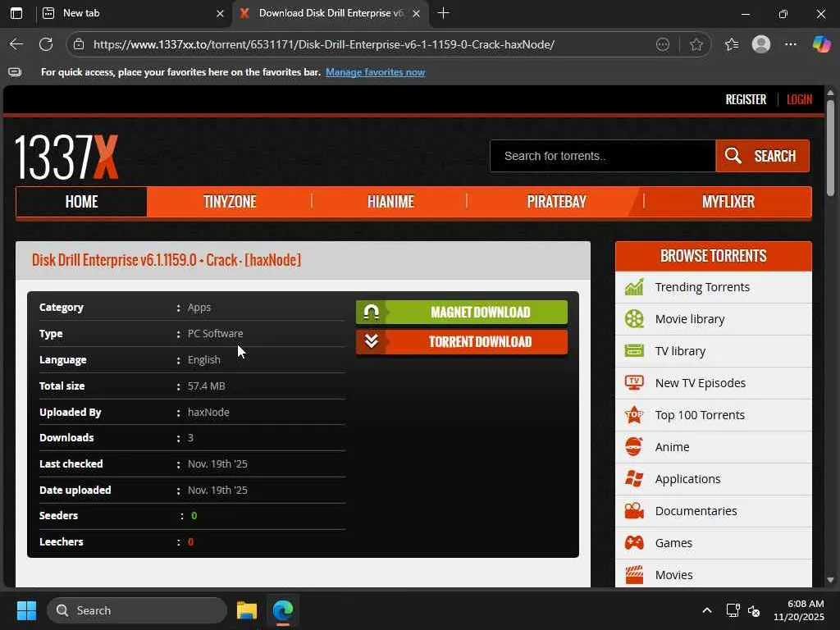Click the Trending Torrents chart icon
This screenshot has width=840, height=630.
[x=634, y=287]
